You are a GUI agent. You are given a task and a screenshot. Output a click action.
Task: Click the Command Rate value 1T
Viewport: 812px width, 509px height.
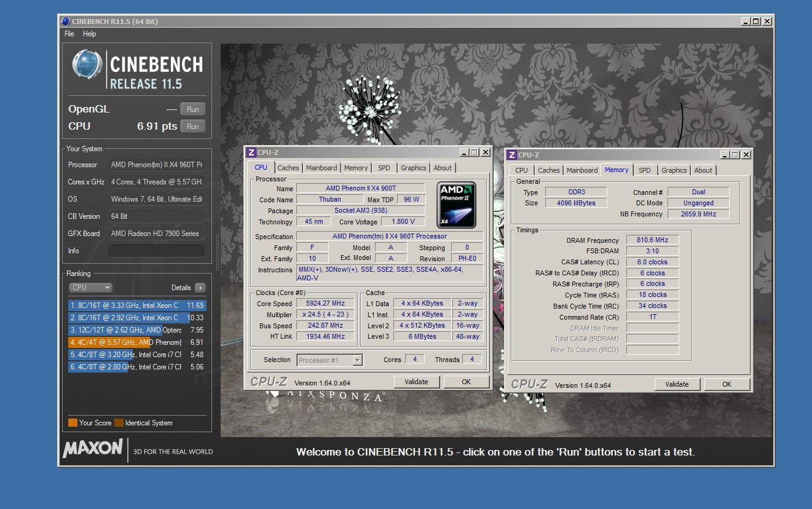653,317
